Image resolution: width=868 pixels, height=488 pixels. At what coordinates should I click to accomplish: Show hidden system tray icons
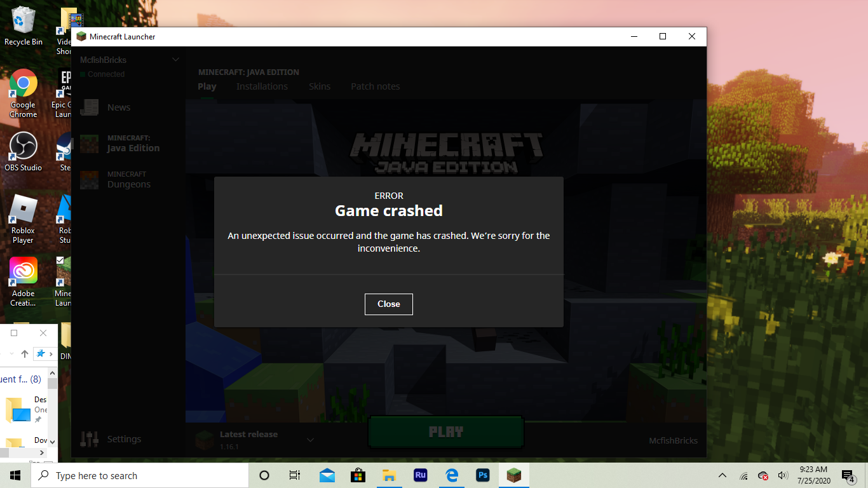722,475
